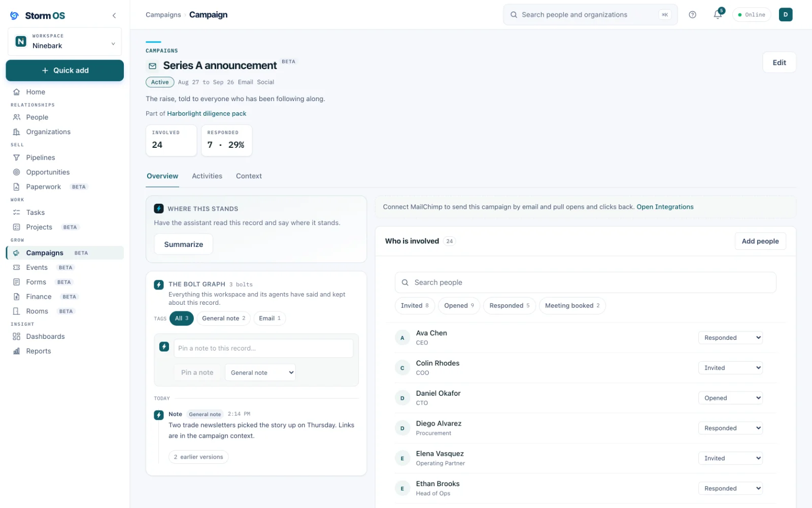This screenshot has height=508, width=812.
Task: Open Reports in the sidebar
Action: coord(64,351)
